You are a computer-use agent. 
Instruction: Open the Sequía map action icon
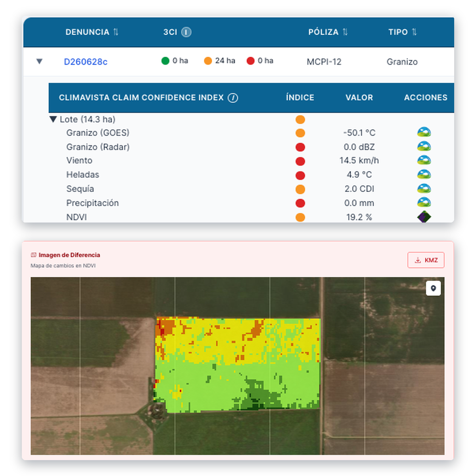424,188
